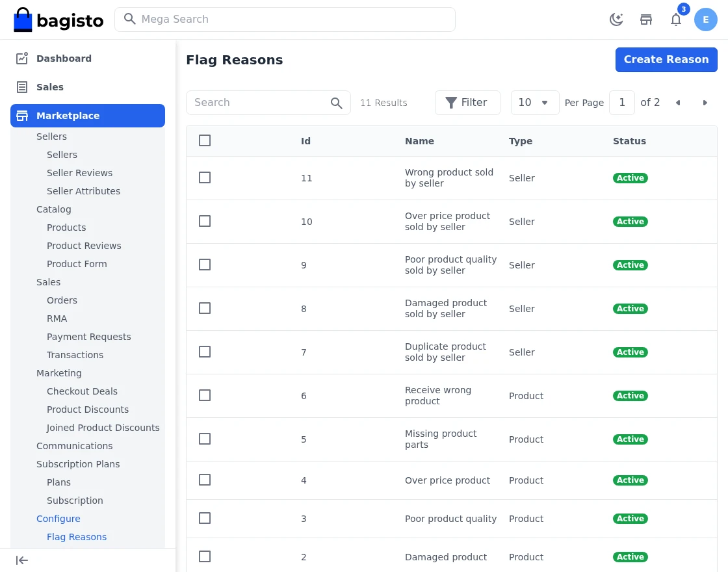Image resolution: width=728 pixels, height=572 pixels.
Task: Click the bagisto logo
Action: 58,19
